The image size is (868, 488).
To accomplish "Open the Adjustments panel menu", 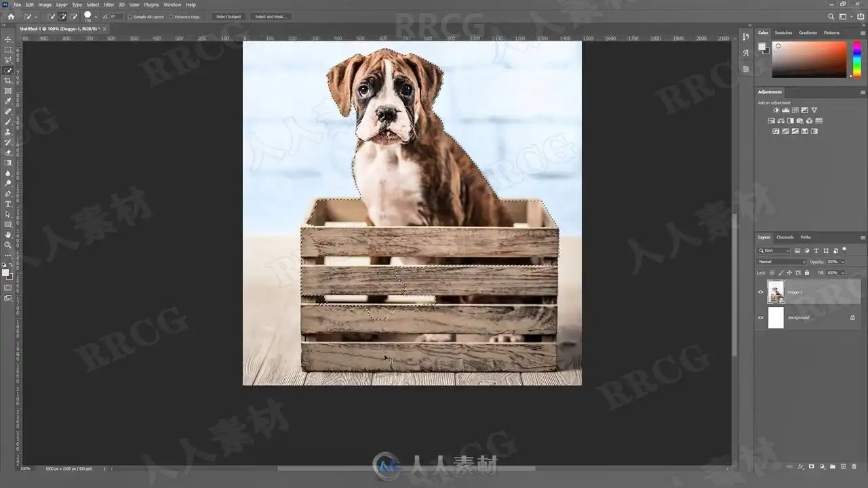I will coord(863,91).
